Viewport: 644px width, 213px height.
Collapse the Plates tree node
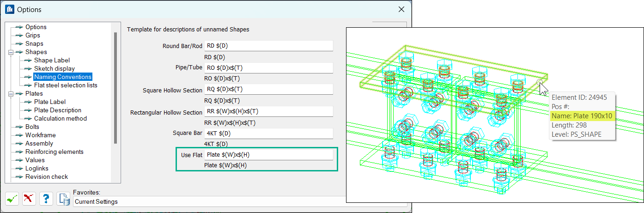[10, 94]
